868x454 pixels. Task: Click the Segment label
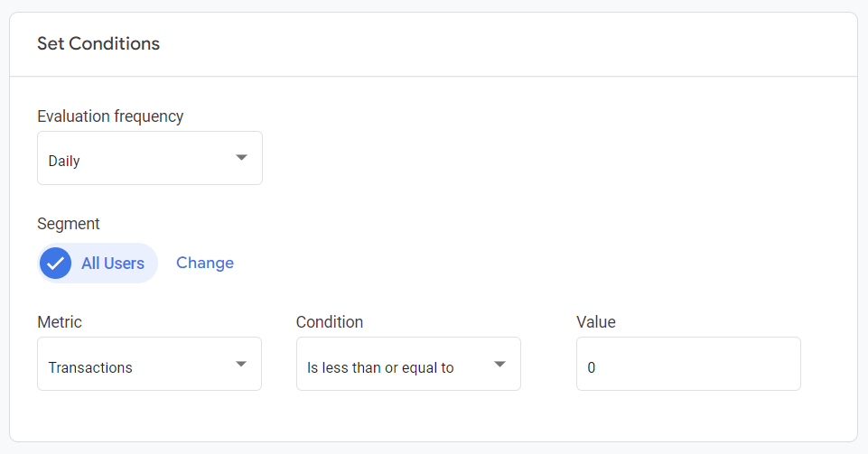(x=69, y=224)
